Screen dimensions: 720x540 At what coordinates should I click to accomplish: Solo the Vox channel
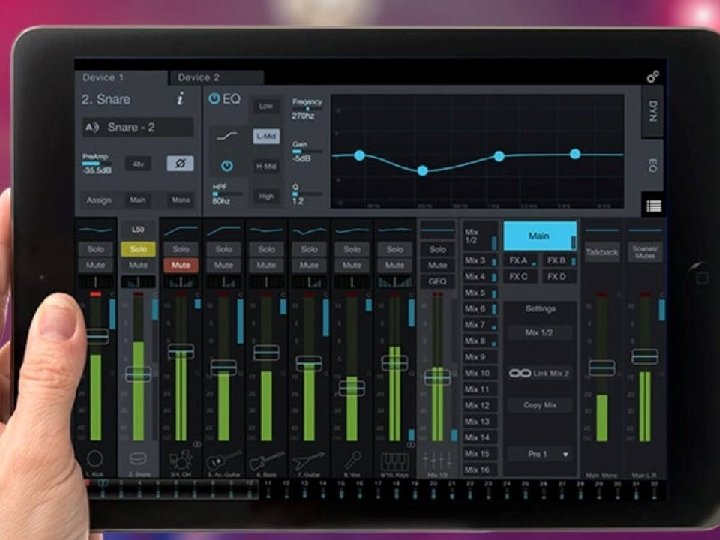[352, 249]
